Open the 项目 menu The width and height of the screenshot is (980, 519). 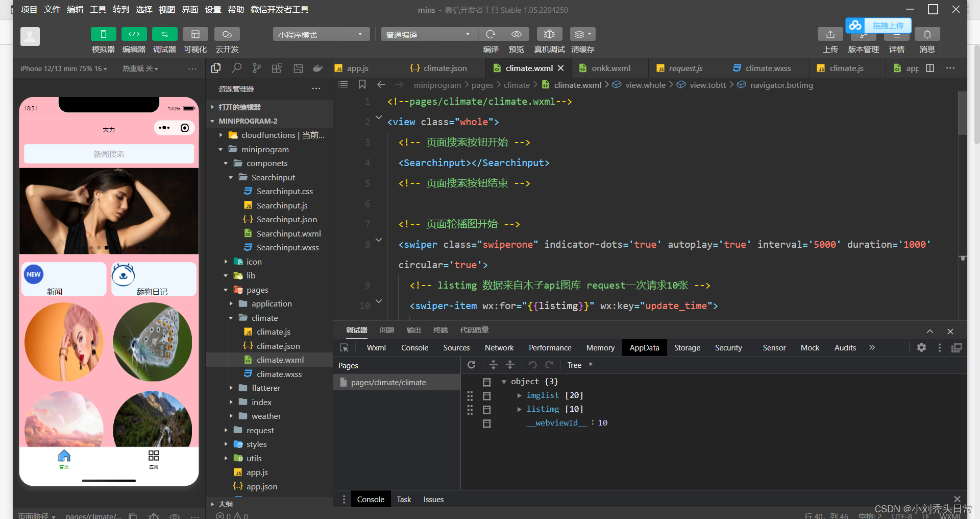tap(29, 10)
